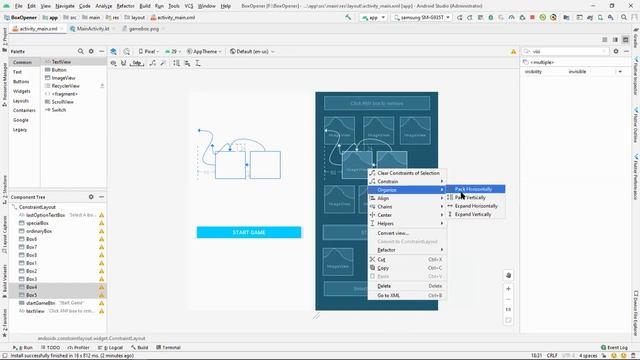Viewport: 640px width, 360px height.
Task: Select specialBox in Component Tree
Action: point(37,223)
